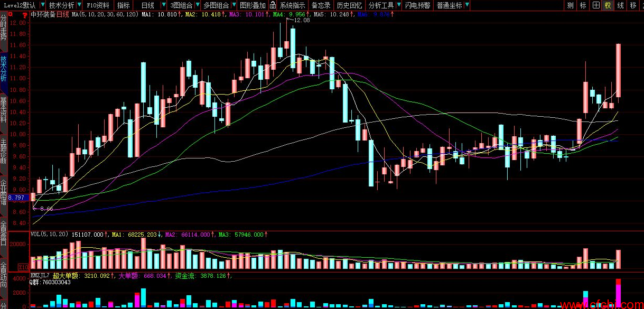The width and height of the screenshot is (644, 309).
Task: Expand the dropdown arrow beside Level2默认
Action: point(43,5)
